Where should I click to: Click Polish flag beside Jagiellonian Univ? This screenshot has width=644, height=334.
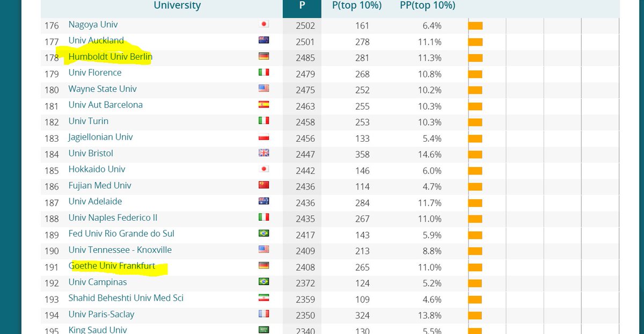pos(264,137)
